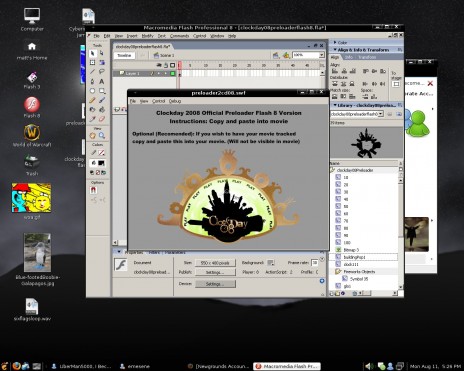
Task: Click the document Size button
Action: tap(215, 263)
